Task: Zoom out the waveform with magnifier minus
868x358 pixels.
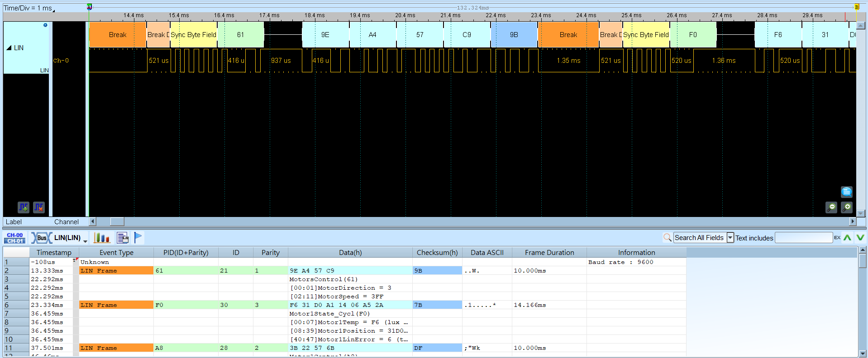Action: point(831,207)
